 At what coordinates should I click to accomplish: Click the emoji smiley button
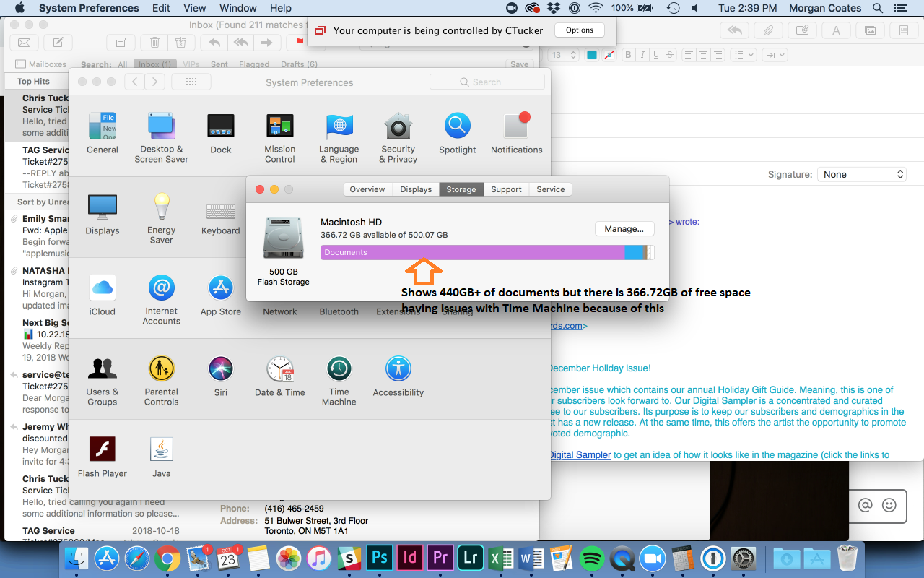[x=889, y=505]
